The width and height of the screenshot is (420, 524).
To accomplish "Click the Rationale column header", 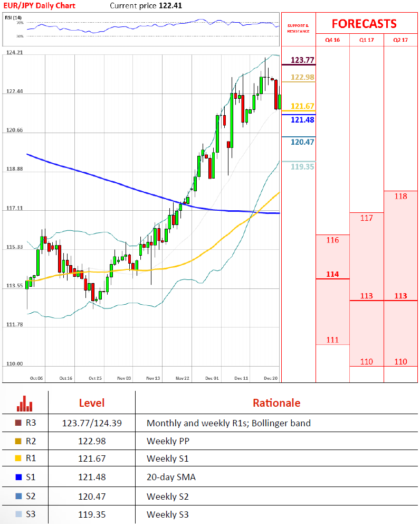I will [276, 403].
